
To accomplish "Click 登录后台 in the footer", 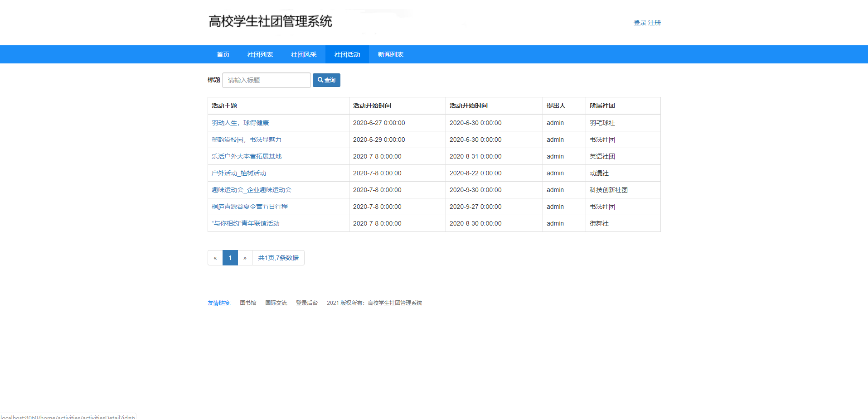I will (307, 303).
